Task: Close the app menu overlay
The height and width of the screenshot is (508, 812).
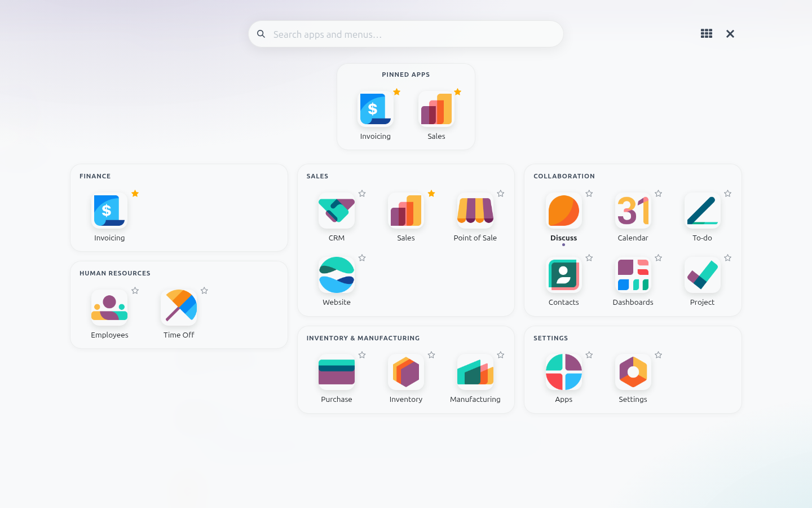Action: pos(730,34)
